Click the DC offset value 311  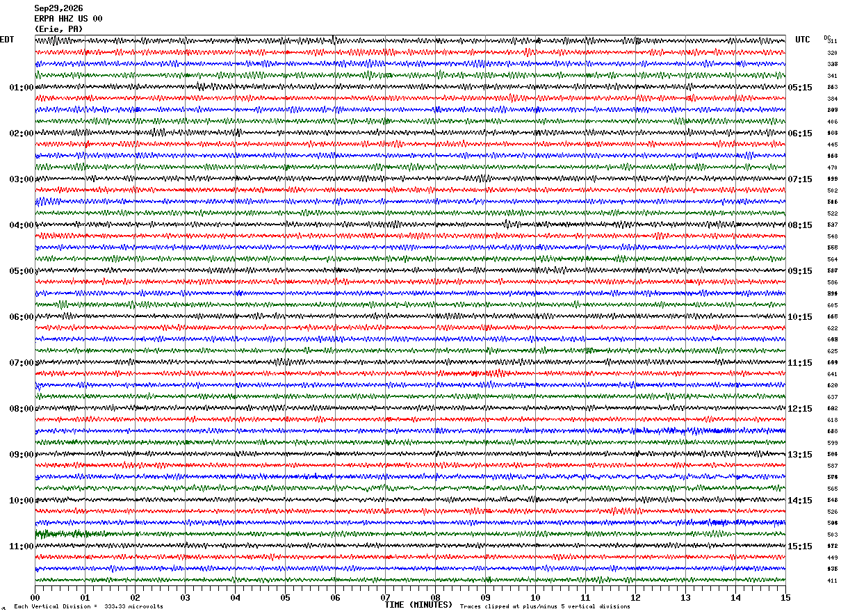point(832,42)
